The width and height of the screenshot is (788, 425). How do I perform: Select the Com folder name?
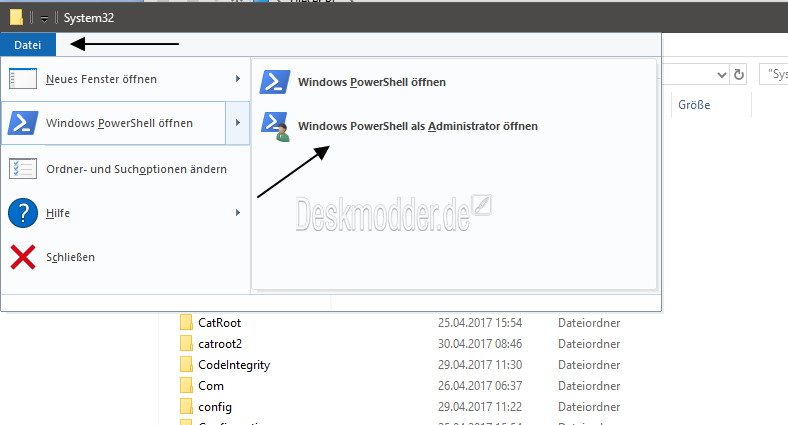211,386
